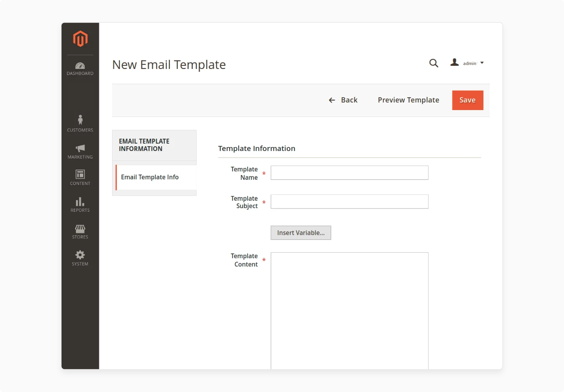Click the Insert Variable button
Image resolution: width=564 pixels, height=392 pixels.
pyautogui.click(x=301, y=233)
